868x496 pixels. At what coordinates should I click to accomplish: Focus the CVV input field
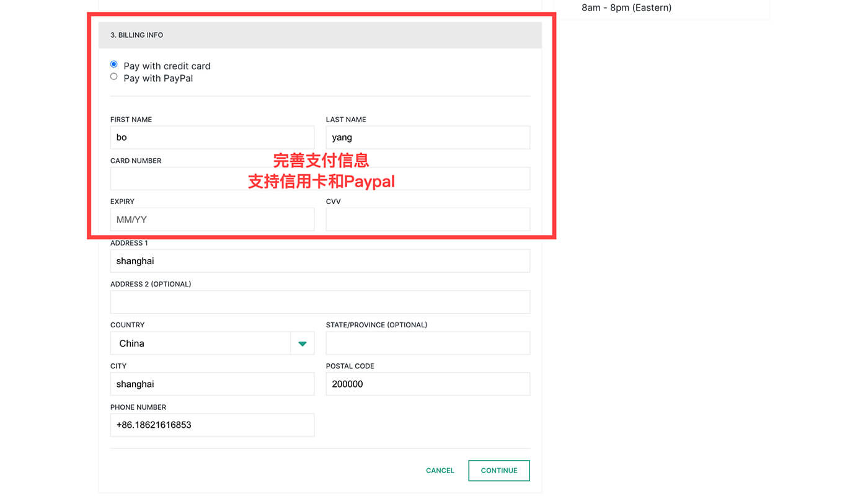pyautogui.click(x=428, y=219)
